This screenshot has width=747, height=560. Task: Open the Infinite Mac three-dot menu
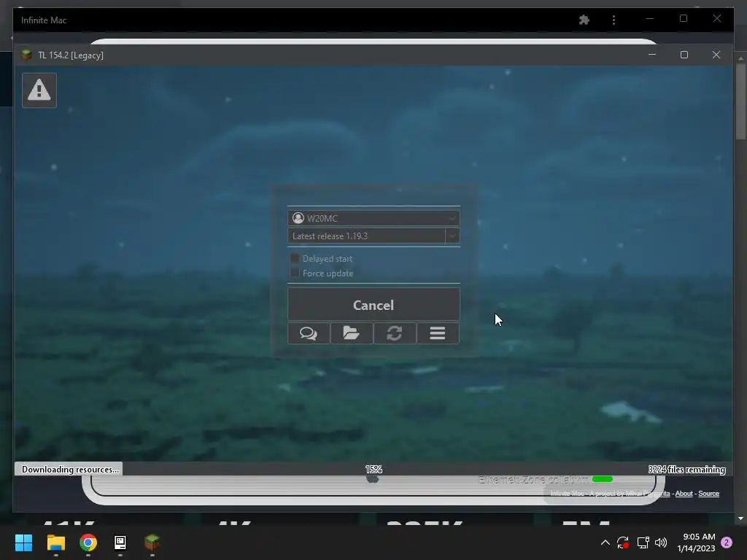614,20
